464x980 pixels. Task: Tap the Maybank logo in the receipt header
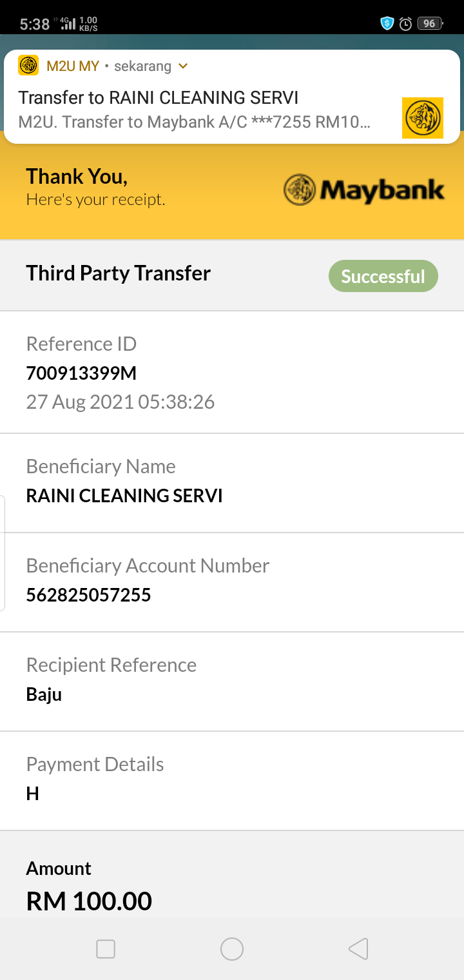click(x=364, y=190)
